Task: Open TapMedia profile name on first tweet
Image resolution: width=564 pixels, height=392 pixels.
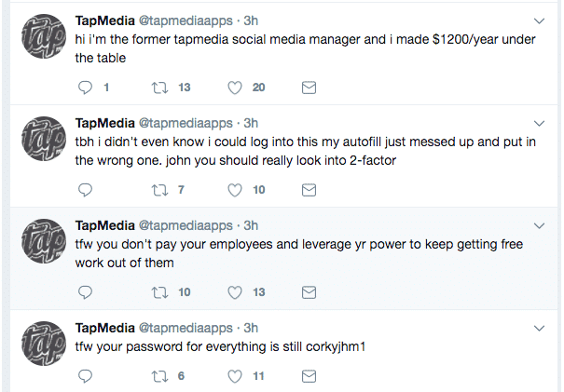Action: point(104,20)
